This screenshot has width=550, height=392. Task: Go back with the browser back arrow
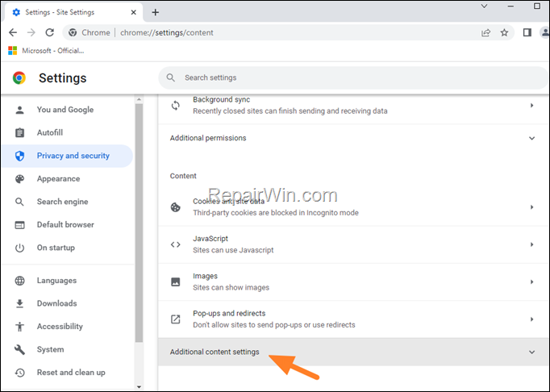pyautogui.click(x=13, y=32)
